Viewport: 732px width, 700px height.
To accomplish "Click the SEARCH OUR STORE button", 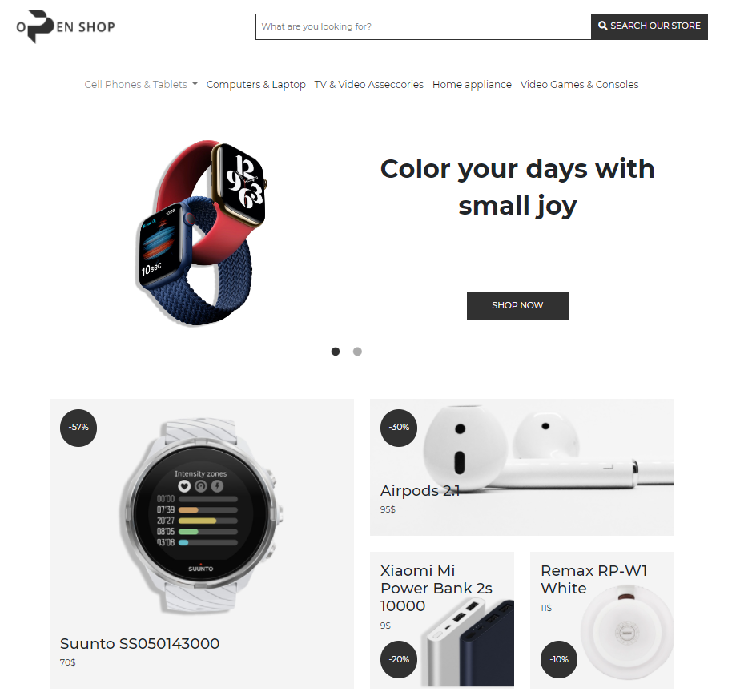I will (x=650, y=26).
